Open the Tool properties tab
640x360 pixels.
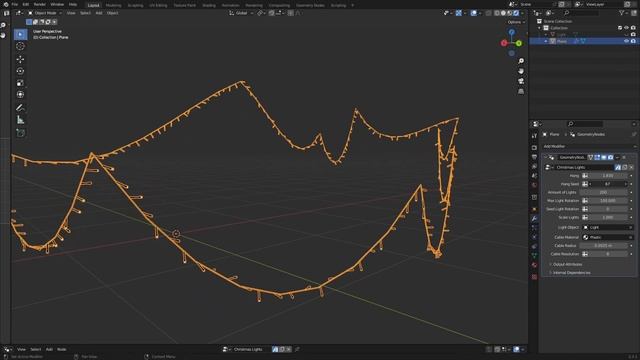point(534,136)
